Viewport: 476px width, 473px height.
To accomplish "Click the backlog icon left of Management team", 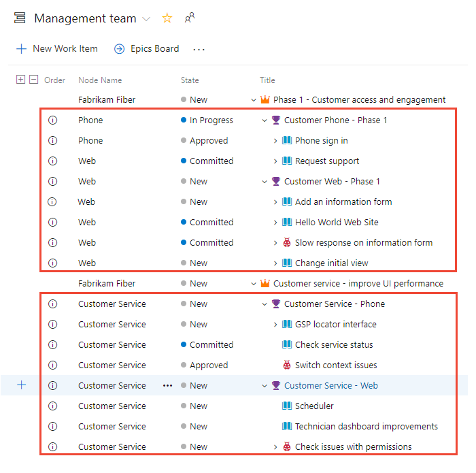I will coord(20,18).
